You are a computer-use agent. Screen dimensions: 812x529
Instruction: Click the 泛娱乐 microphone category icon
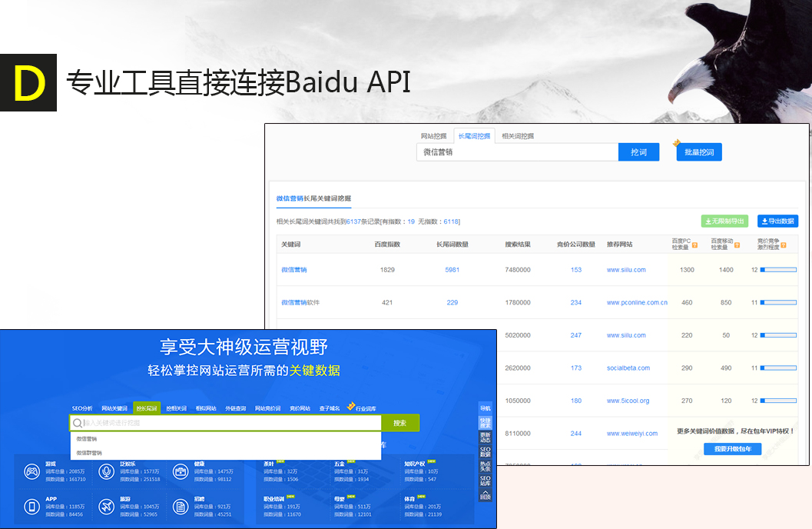pyautogui.click(x=106, y=471)
